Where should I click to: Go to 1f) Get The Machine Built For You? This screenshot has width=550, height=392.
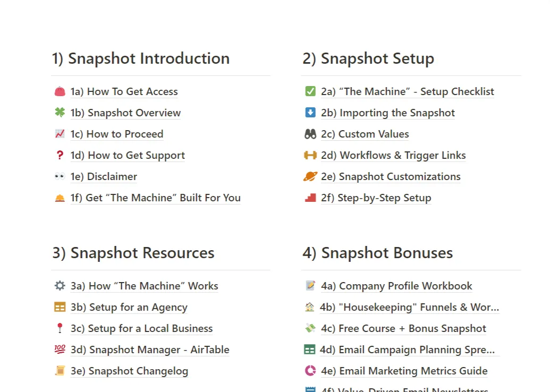click(x=155, y=198)
